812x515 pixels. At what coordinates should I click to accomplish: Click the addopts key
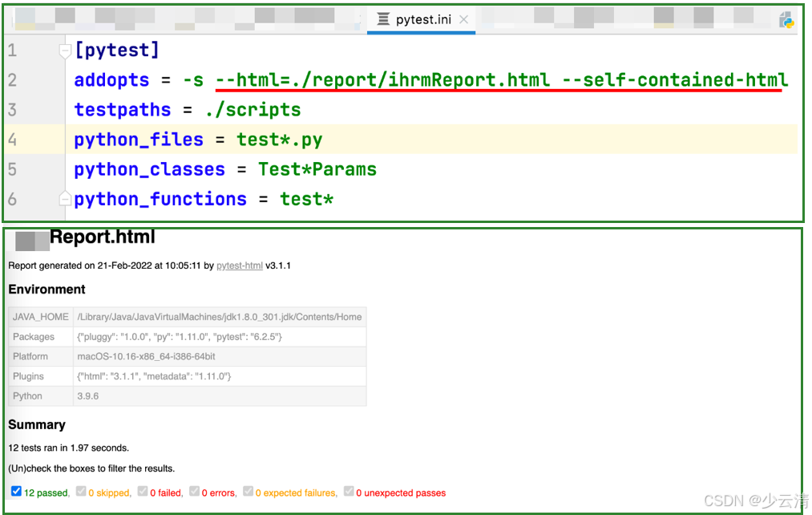click(x=111, y=80)
